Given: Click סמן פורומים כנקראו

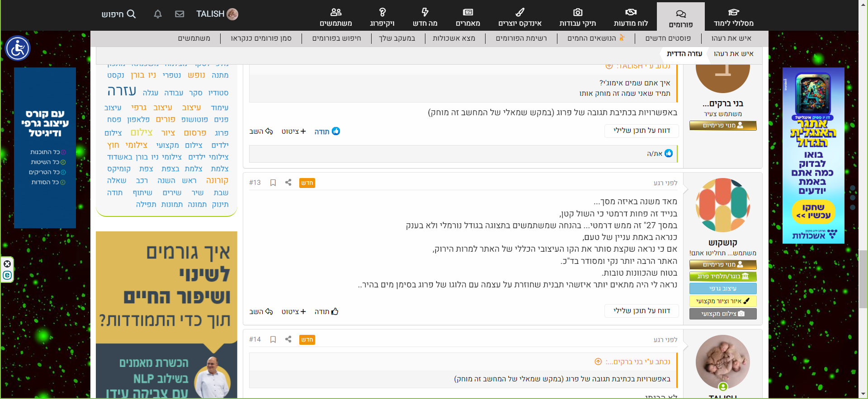Looking at the screenshot, I should point(261,38).
